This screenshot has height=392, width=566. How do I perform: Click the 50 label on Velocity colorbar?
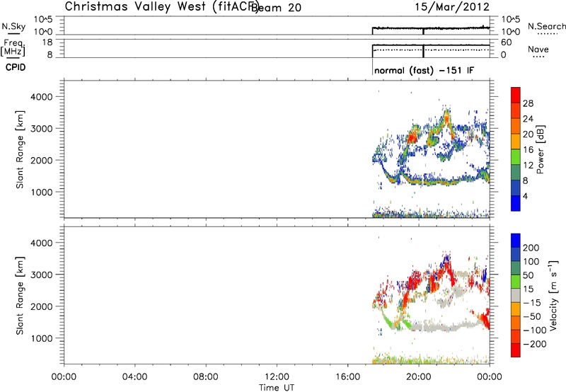point(528,275)
